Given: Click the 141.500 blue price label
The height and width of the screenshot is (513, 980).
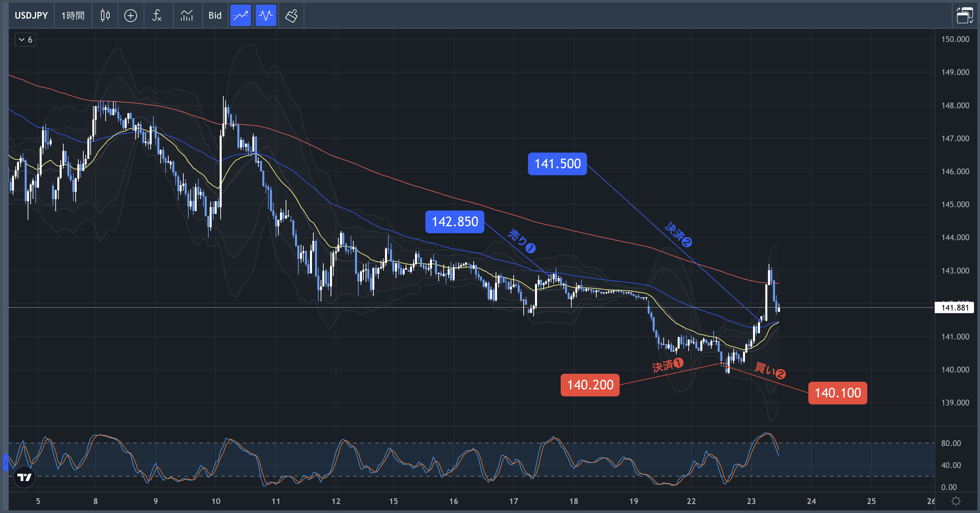Looking at the screenshot, I should click(557, 164).
